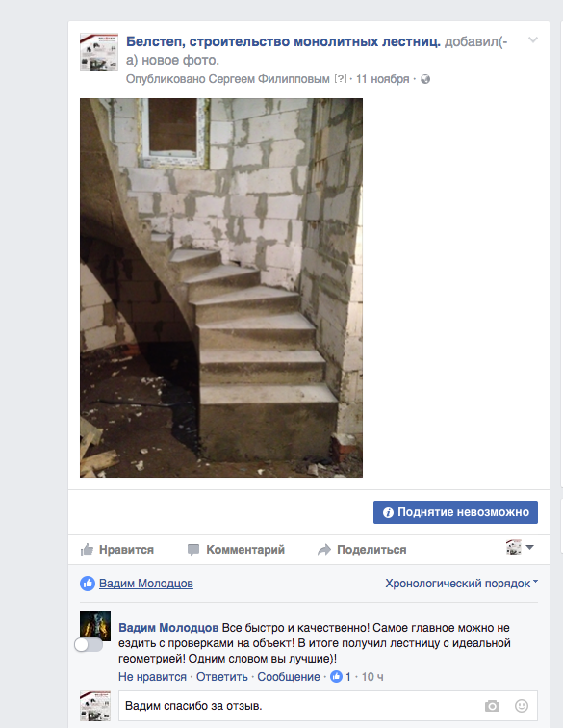Click the like count icon under the comment
Screen dimensions: 563x728
336,677
